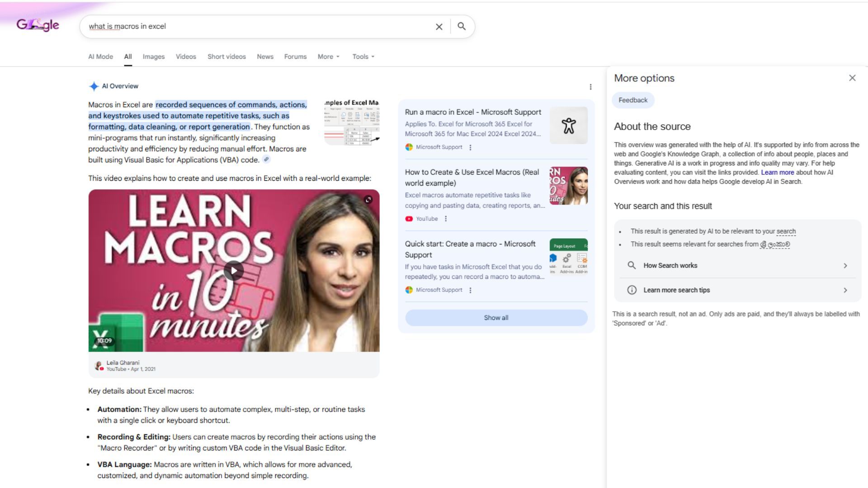Click Microsoft logo under Quick start card
868x488 pixels.
(x=409, y=290)
